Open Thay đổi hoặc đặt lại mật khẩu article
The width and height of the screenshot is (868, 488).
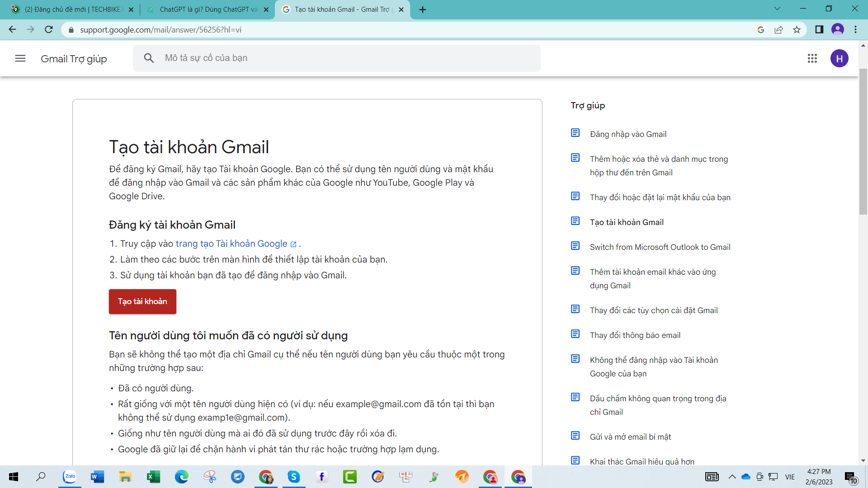click(660, 197)
